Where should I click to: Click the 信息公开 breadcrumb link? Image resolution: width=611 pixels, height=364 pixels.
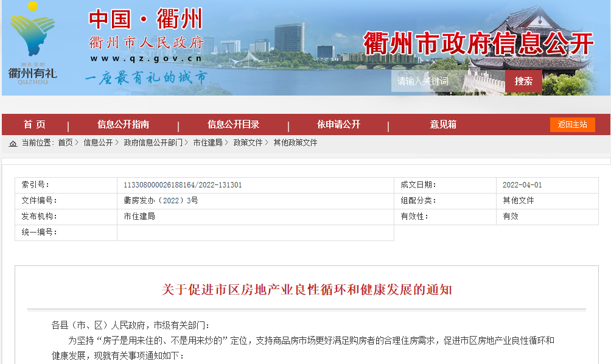pos(98,142)
